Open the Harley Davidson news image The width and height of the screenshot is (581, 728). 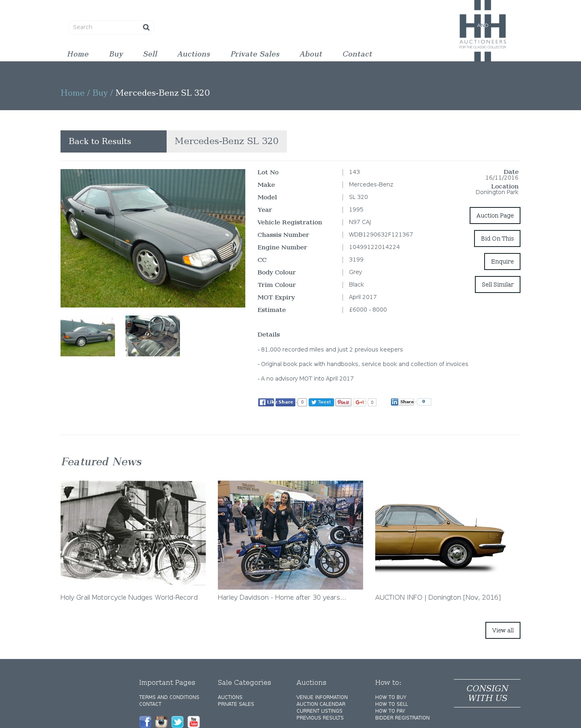pos(290,535)
